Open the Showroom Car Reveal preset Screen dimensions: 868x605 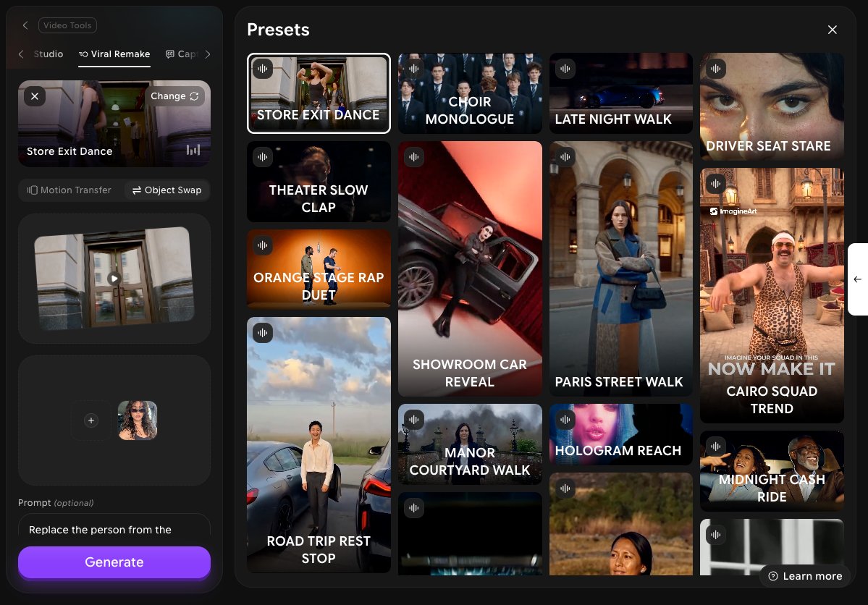pos(470,269)
